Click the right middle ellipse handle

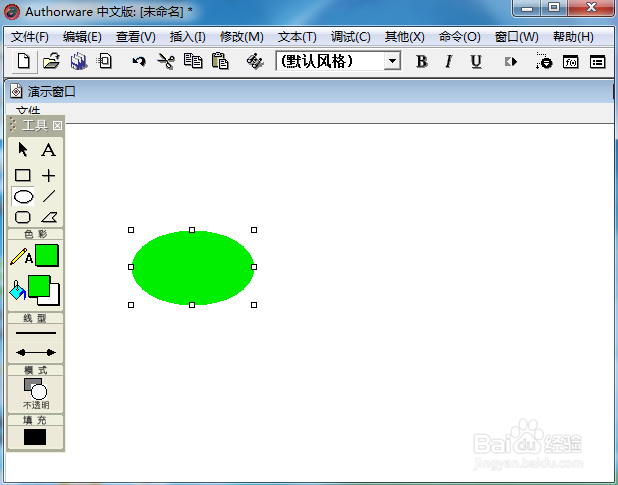254,267
